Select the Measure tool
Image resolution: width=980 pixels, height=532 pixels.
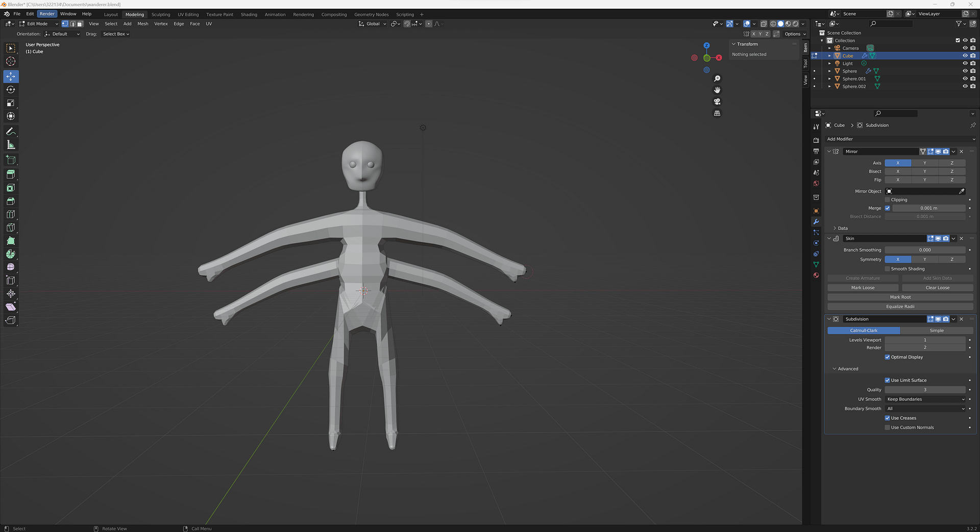11,144
